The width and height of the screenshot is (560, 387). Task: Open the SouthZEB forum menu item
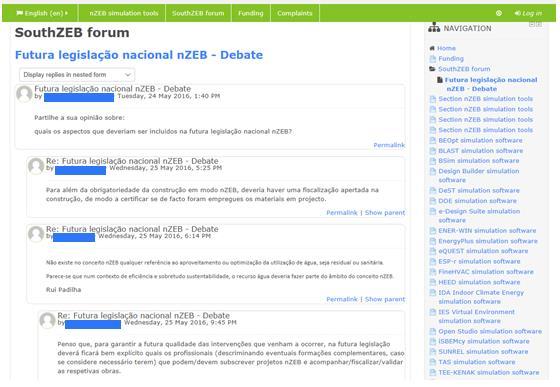click(x=198, y=13)
